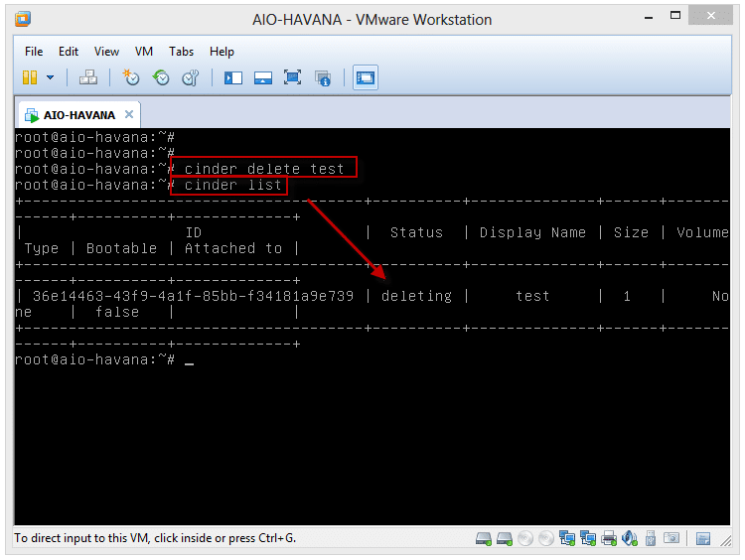The width and height of the screenshot is (745, 560).
Task: Select the AIO-HAVANA tab
Action: coord(77,114)
